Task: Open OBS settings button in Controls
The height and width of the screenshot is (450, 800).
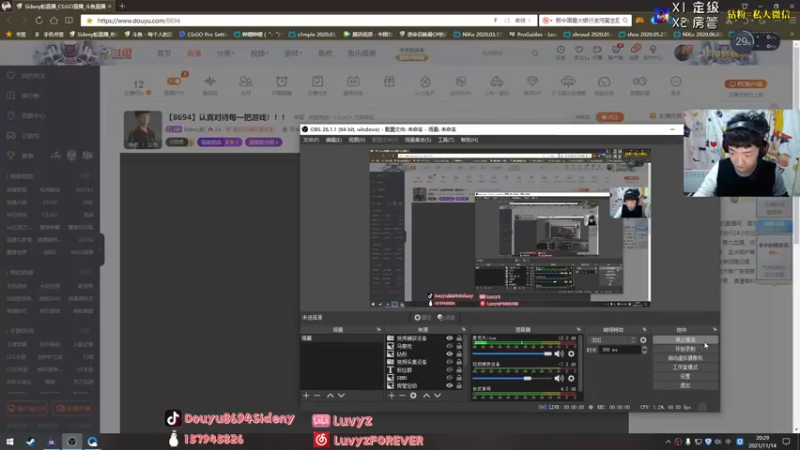Action: click(x=685, y=377)
